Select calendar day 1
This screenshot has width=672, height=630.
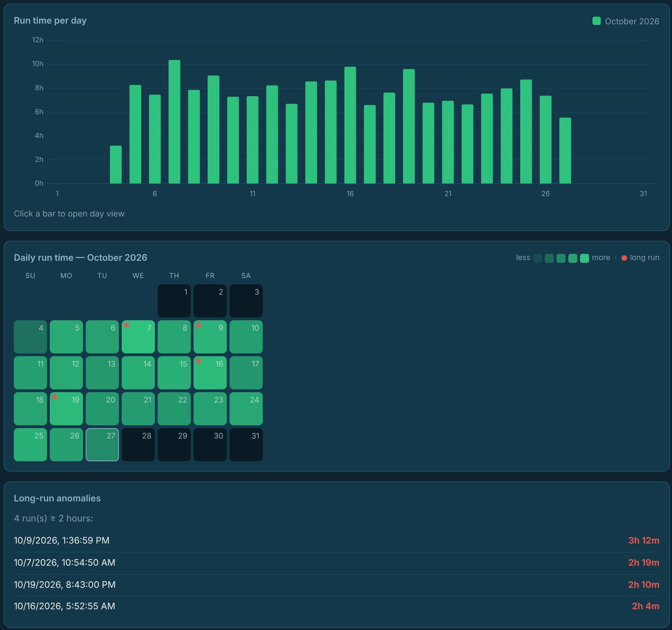pos(174,301)
